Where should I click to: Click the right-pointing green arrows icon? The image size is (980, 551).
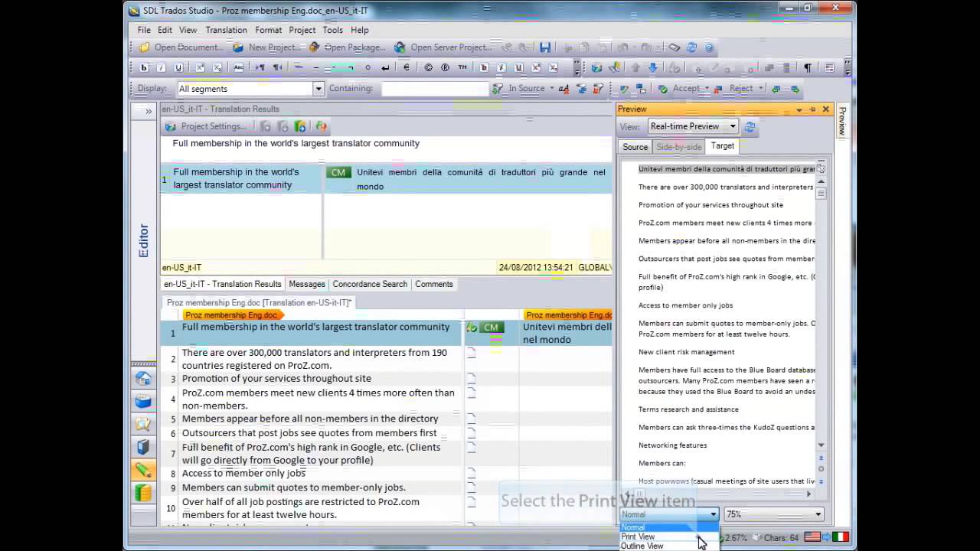(794, 89)
